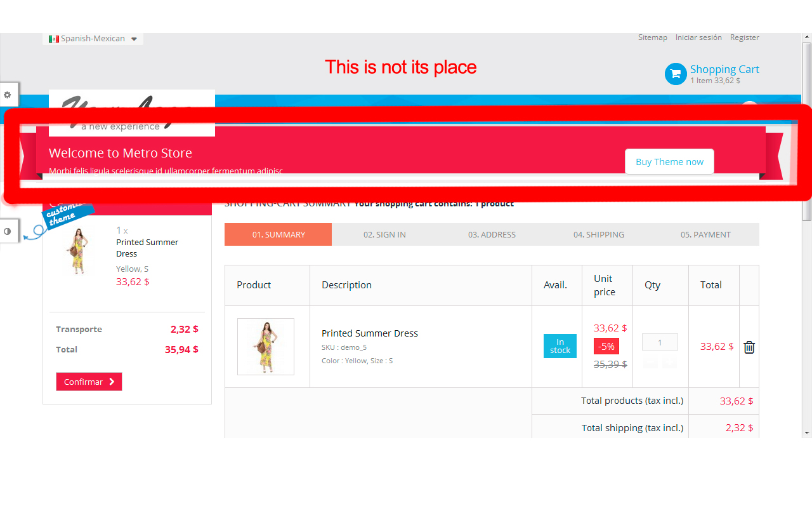
Task: Click the Buy Theme now button
Action: pyautogui.click(x=669, y=161)
